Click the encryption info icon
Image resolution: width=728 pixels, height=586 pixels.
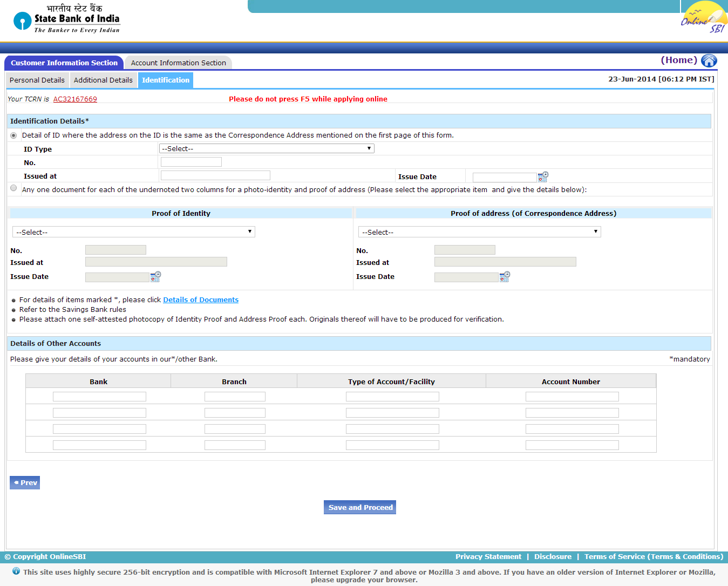16,571
